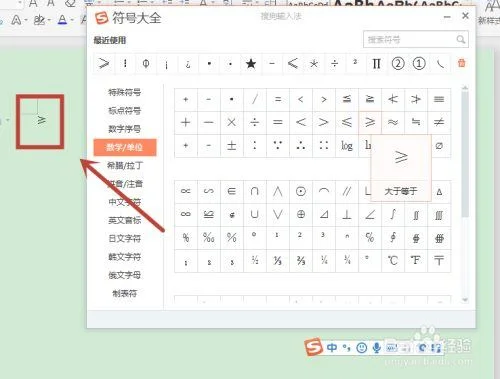The image size is (500, 379).
Task: Insert the ⊥ perpendicular symbol
Action: click(347, 214)
